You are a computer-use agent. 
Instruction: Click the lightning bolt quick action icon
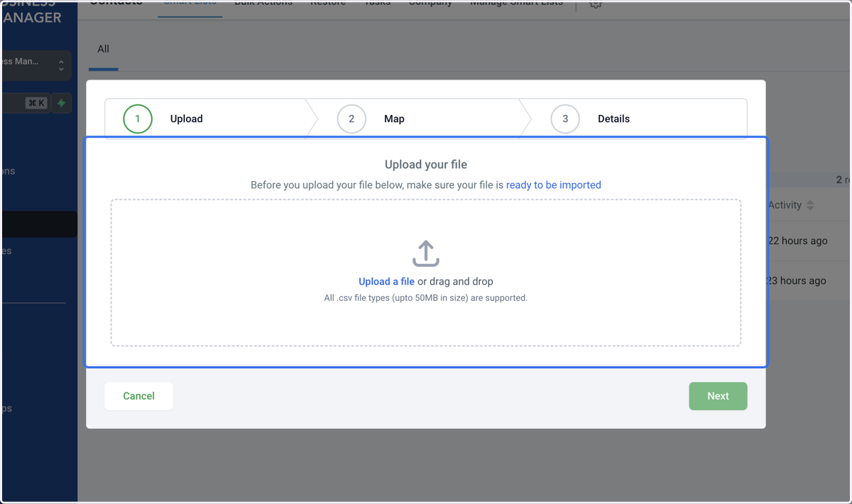click(x=62, y=103)
